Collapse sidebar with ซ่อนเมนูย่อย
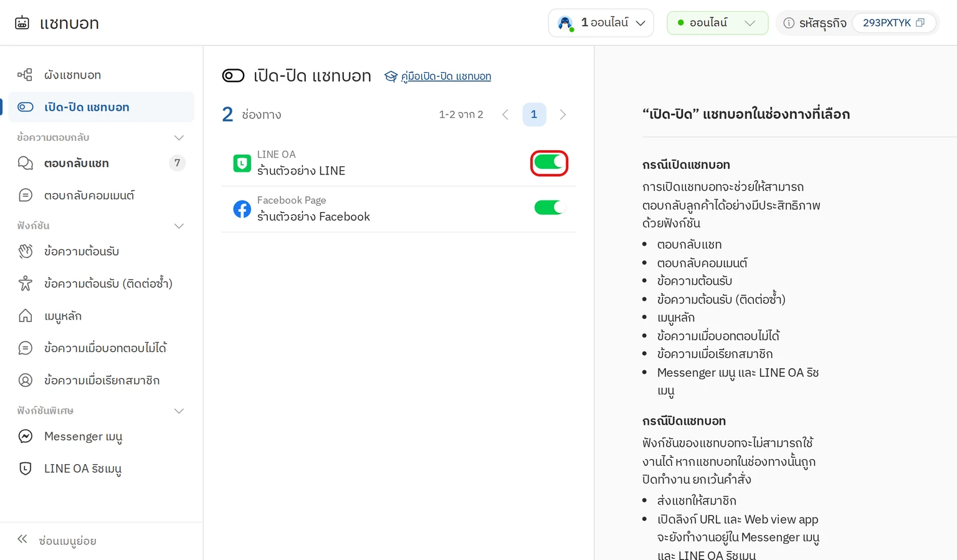957x560 pixels. (x=57, y=541)
